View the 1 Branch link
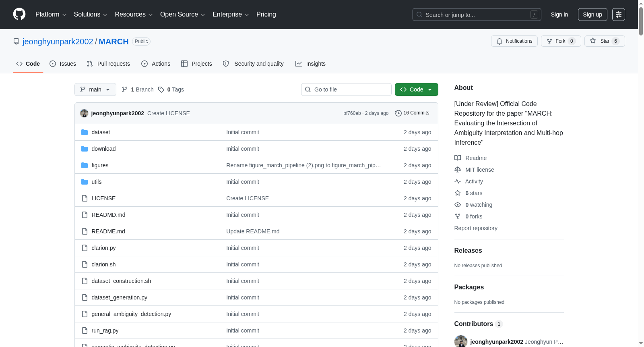 pyautogui.click(x=138, y=89)
